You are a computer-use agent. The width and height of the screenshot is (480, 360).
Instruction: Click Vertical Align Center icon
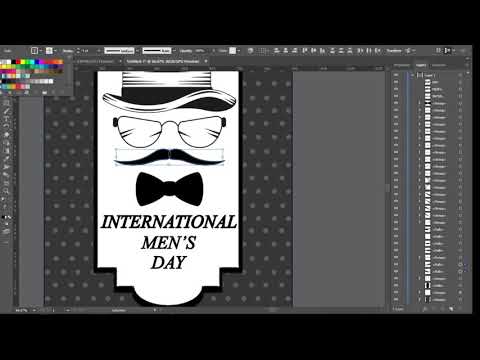click(x=313, y=51)
